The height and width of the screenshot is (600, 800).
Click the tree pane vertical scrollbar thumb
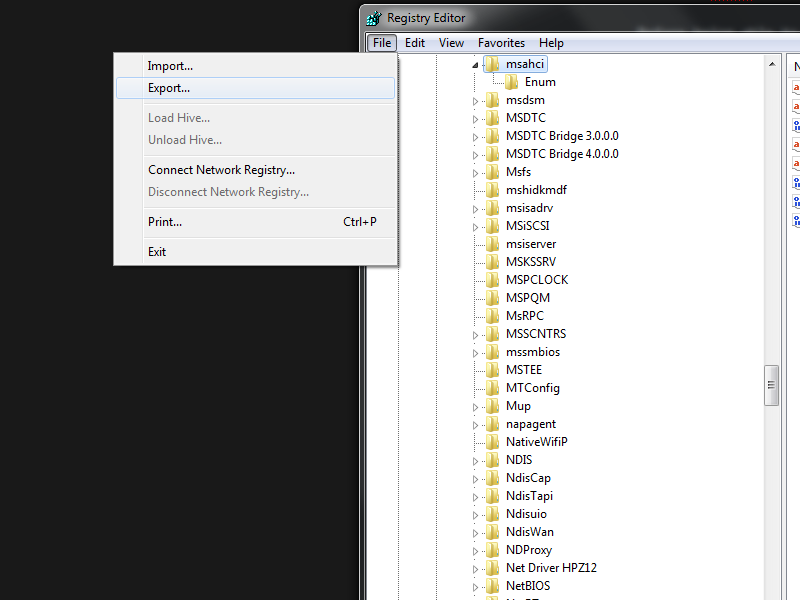point(771,386)
